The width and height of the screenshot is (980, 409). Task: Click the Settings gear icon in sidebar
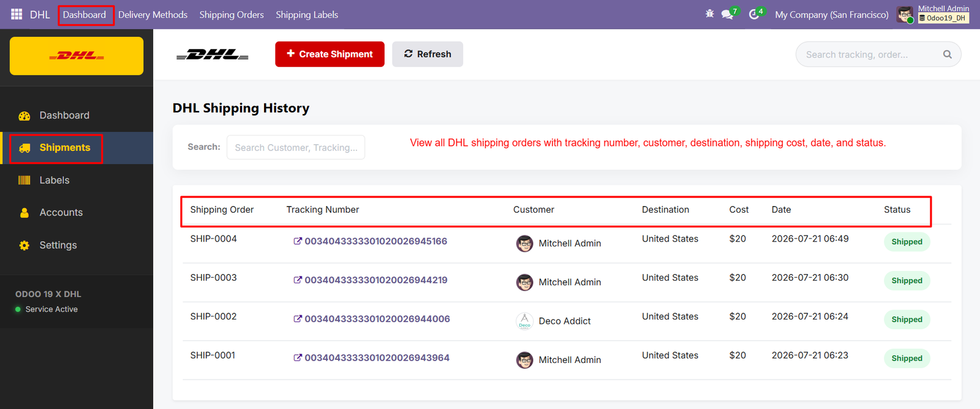coord(24,245)
